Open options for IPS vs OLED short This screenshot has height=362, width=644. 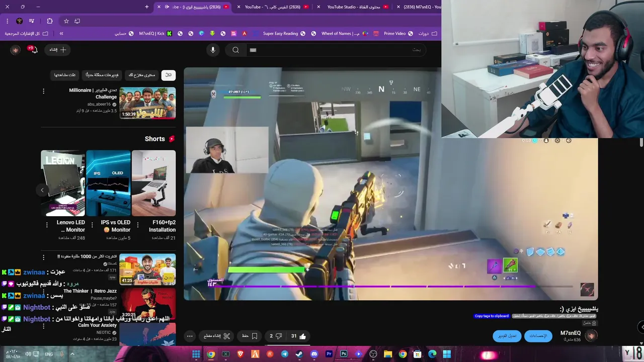pos(92,225)
